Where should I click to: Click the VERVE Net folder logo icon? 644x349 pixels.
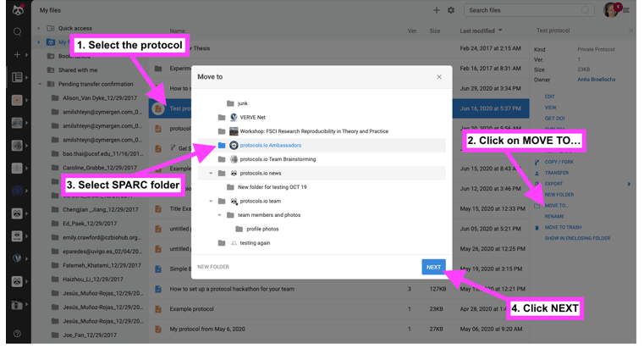coord(234,118)
